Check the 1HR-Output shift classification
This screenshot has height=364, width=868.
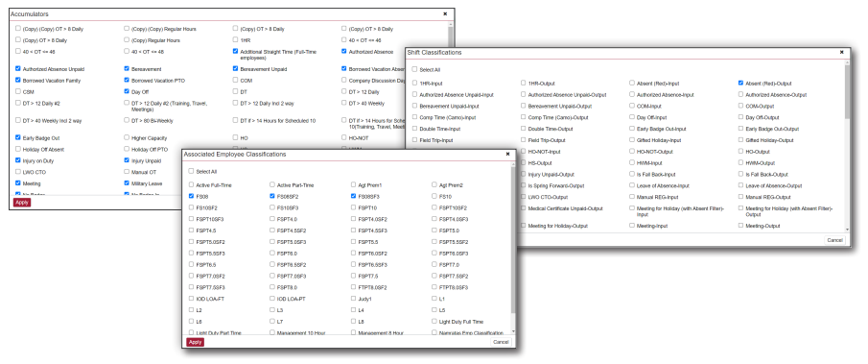click(523, 84)
